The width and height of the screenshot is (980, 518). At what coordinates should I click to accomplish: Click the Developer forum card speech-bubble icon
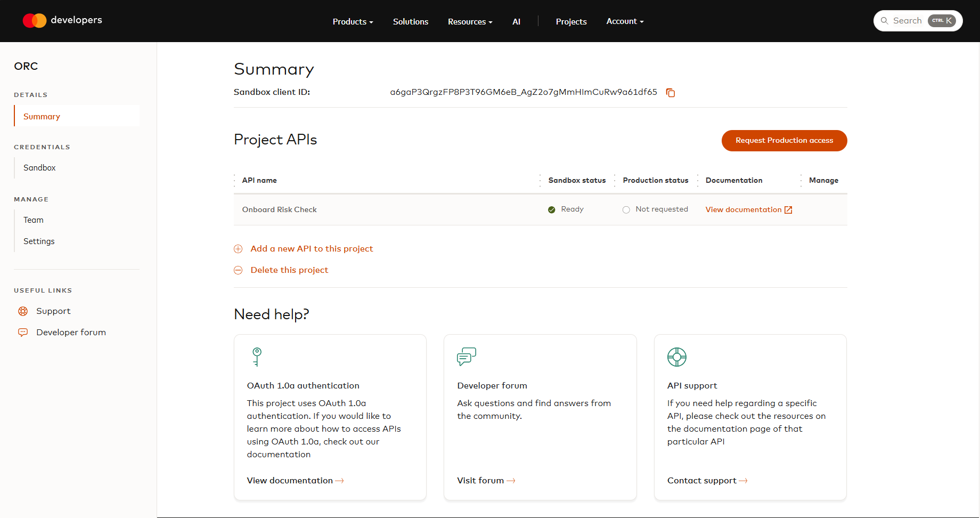467,357
